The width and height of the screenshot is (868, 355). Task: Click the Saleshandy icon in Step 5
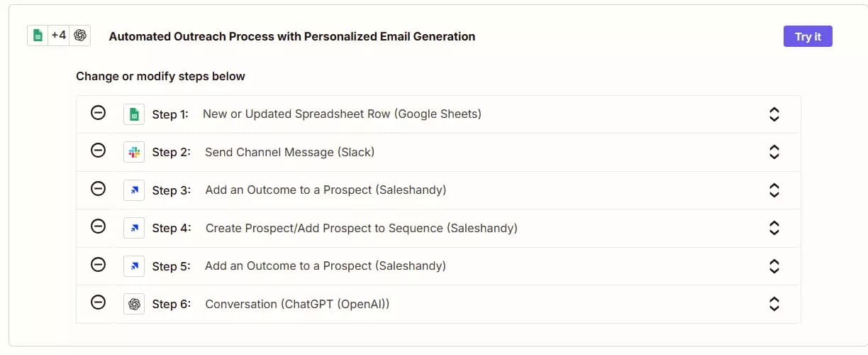pyautogui.click(x=134, y=266)
